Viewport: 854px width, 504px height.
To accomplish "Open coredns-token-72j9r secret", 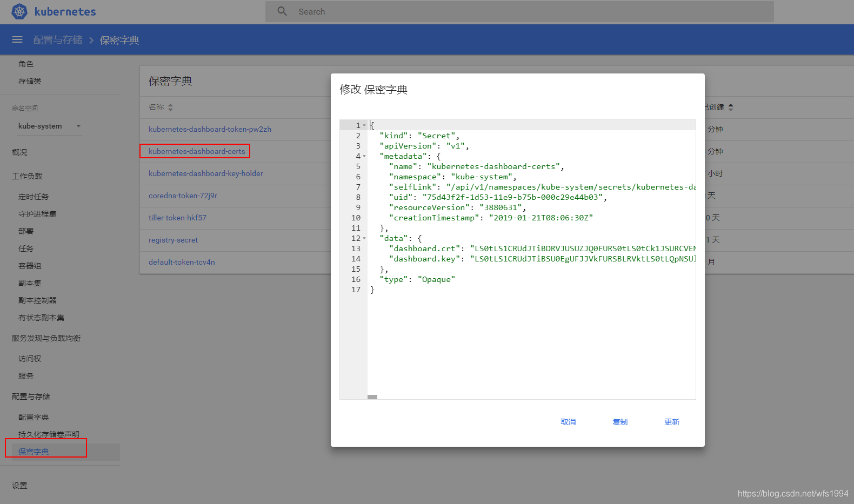I will (x=183, y=196).
